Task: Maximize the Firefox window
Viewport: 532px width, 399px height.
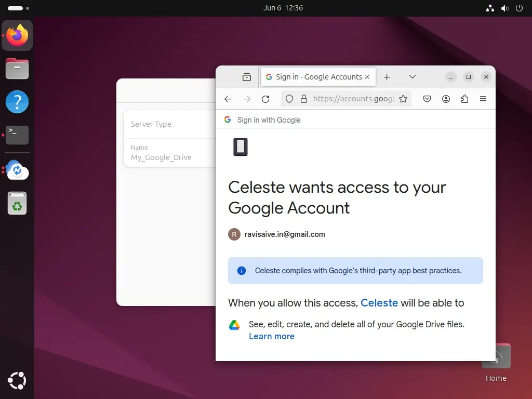Action: pos(469,77)
